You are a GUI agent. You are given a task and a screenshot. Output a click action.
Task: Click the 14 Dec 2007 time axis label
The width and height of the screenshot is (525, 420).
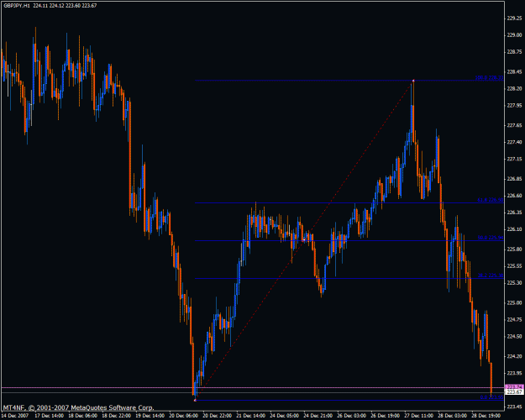pos(15,416)
